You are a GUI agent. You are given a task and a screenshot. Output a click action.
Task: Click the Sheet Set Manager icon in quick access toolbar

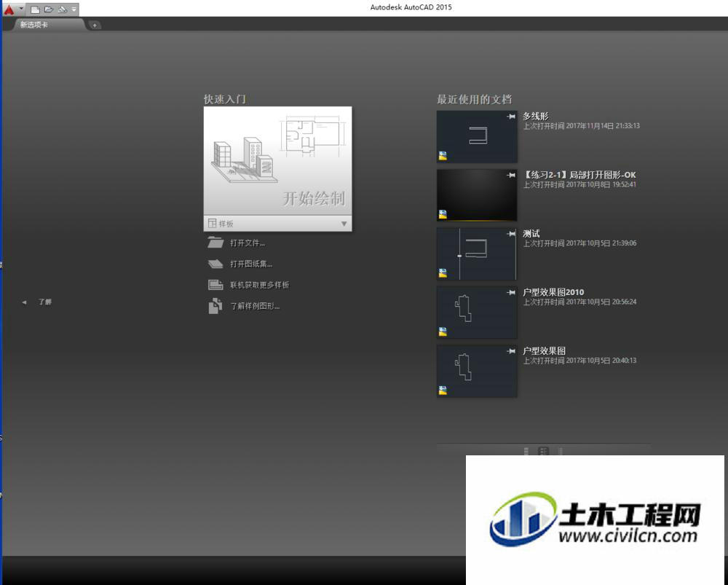pos(62,9)
